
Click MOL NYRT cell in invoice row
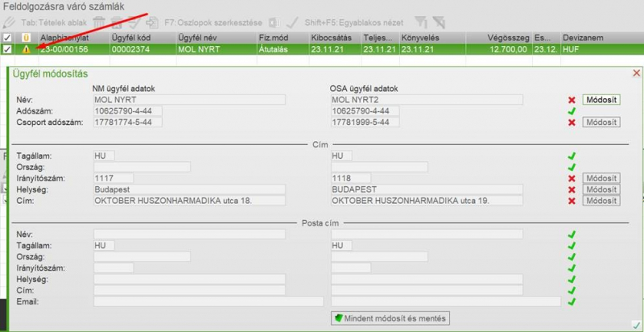(217, 49)
